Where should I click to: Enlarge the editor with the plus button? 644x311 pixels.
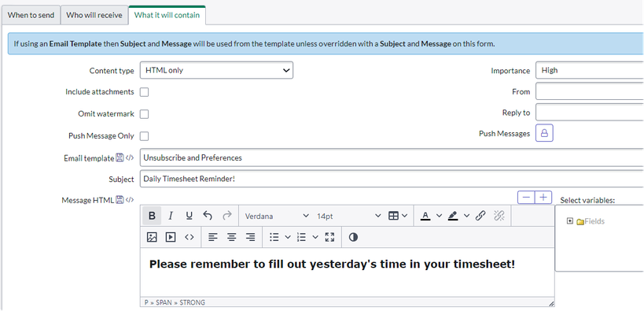click(543, 198)
